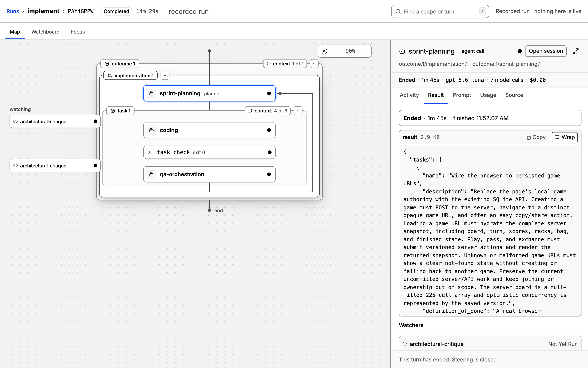Switch to the Focus tab
This screenshot has width=588, height=368.
point(78,32)
